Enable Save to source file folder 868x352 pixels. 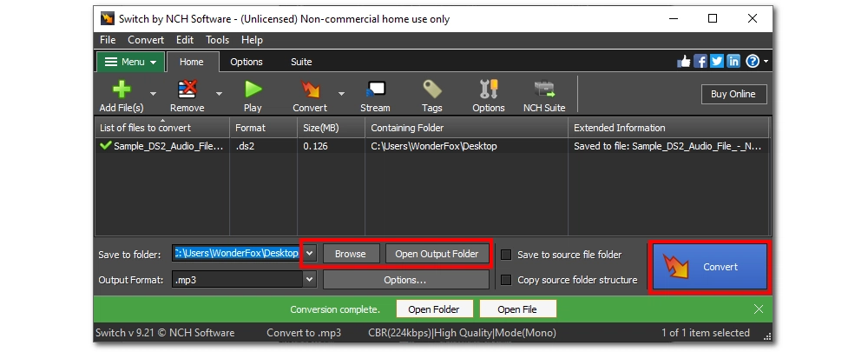(x=506, y=255)
